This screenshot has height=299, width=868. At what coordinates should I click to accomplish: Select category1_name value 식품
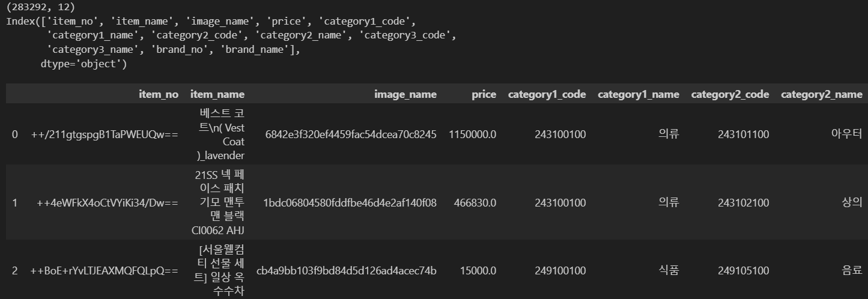[x=669, y=271]
